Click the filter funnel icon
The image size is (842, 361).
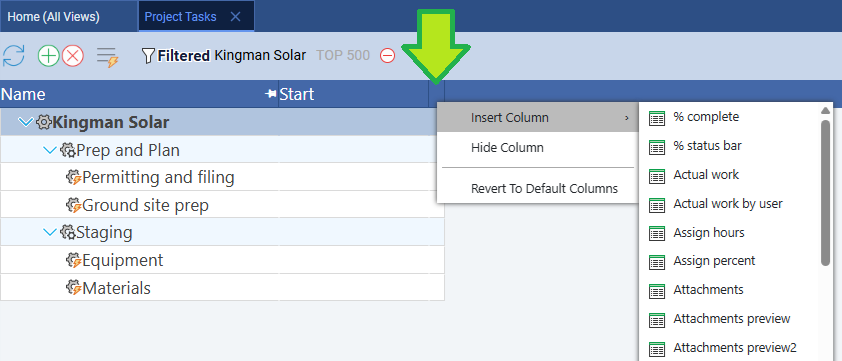(148, 55)
